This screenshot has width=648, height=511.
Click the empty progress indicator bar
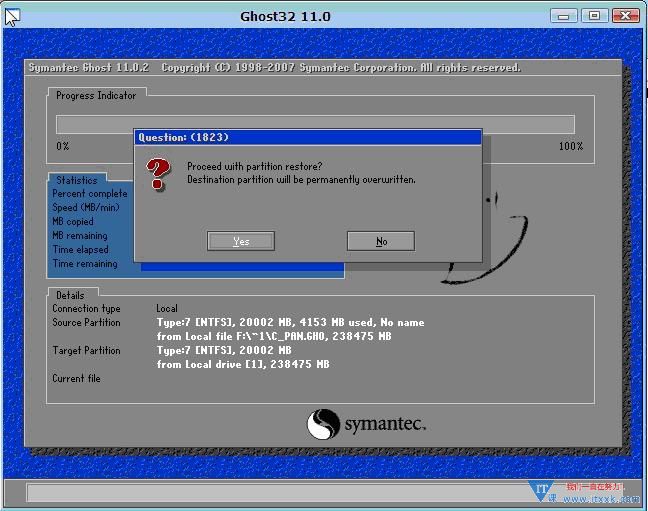315,124
